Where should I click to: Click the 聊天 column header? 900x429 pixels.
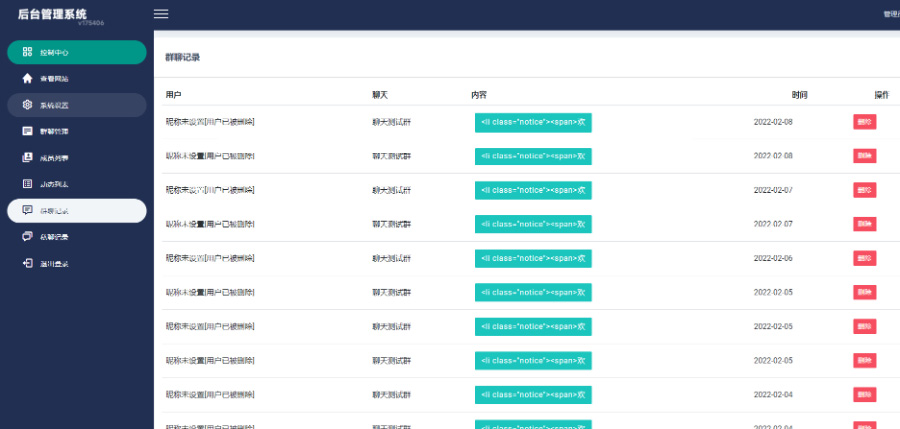[x=379, y=95]
